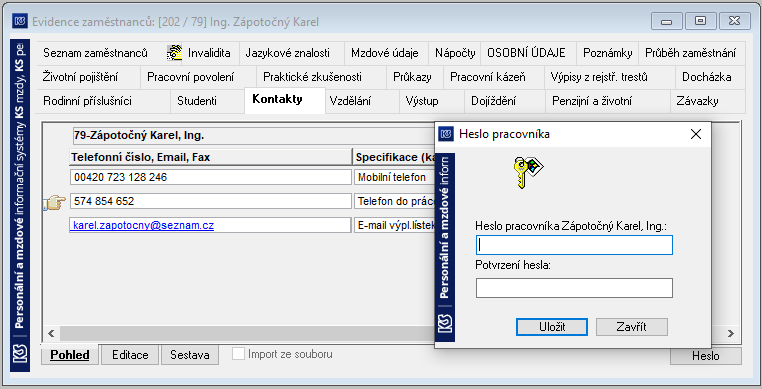Select the Nápočty tab
762x389 pixels.
point(455,53)
